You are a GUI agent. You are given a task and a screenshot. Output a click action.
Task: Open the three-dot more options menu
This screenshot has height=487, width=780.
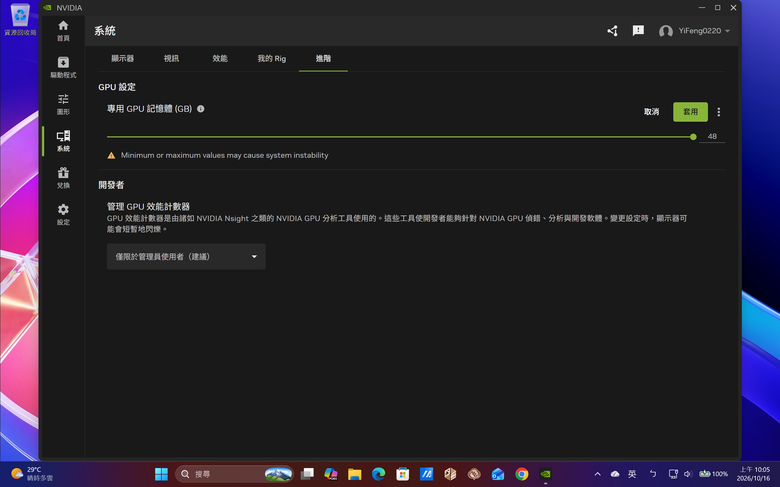click(x=718, y=112)
